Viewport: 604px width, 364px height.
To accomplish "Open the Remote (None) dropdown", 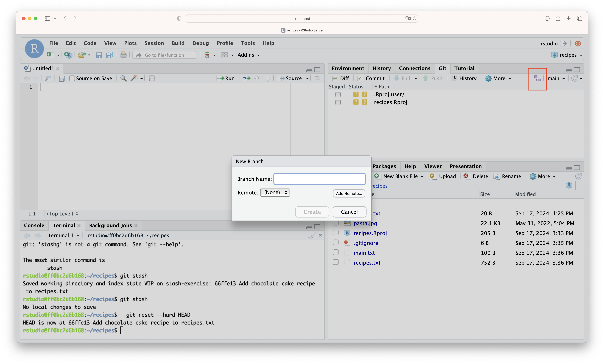I will pos(275,193).
